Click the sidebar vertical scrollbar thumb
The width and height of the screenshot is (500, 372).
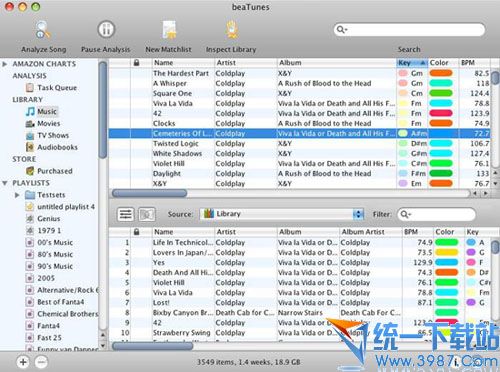click(x=103, y=110)
